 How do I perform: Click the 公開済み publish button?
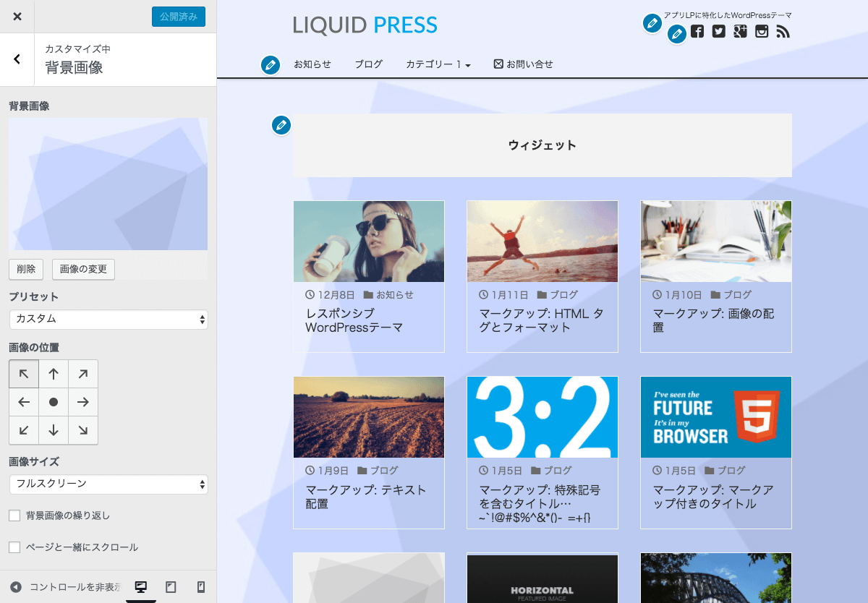click(179, 17)
